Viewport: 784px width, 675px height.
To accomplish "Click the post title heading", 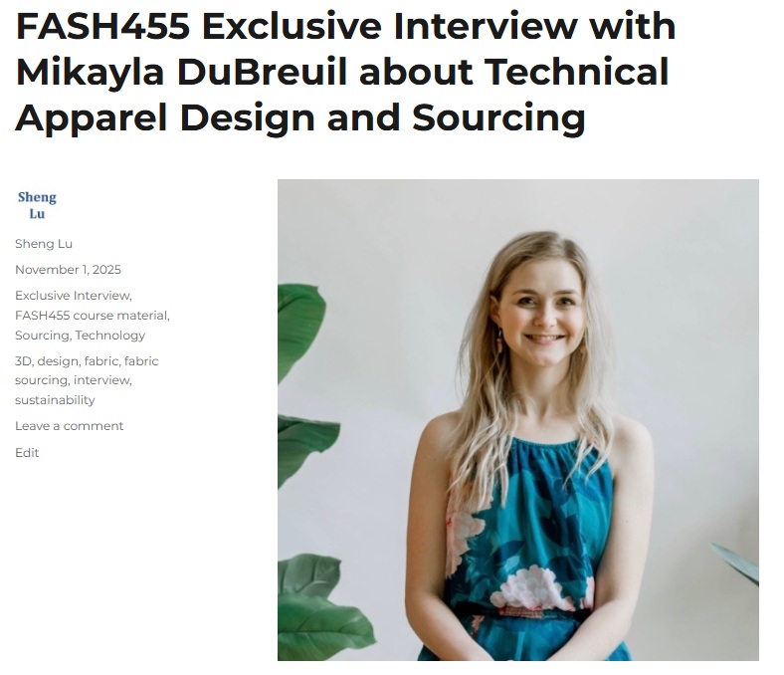I will click(x=345, y=72).
